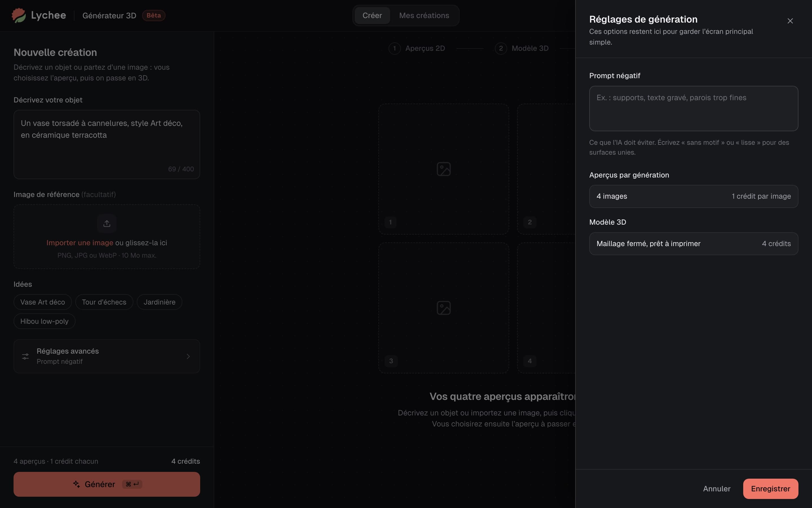Click the Nouvelle création heading
This screenshot has height=508, width=812.
click(55, 52)
